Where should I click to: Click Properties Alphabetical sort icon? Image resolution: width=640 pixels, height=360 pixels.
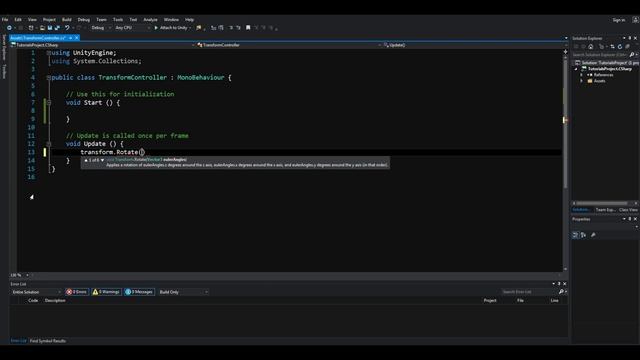tap(583, 235)
